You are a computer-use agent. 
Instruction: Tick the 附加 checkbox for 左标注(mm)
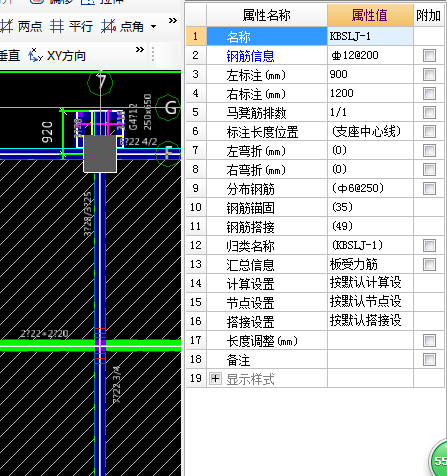point(429,74)
